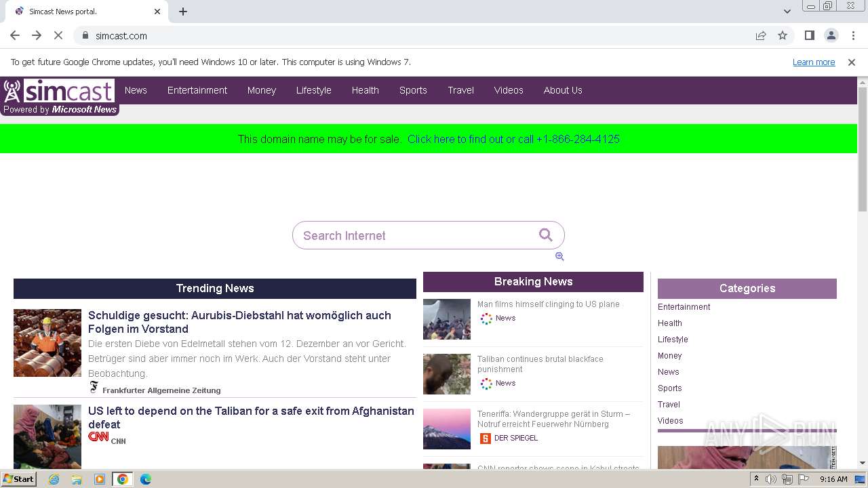Open US left to depend on Taliban article
Screen dimensions: 868x488
(251, 418)
